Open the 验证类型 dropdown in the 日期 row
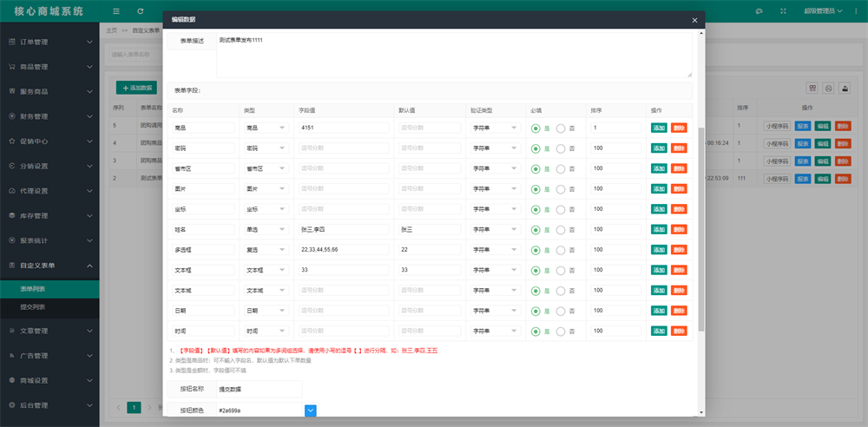 coord(496,311)
